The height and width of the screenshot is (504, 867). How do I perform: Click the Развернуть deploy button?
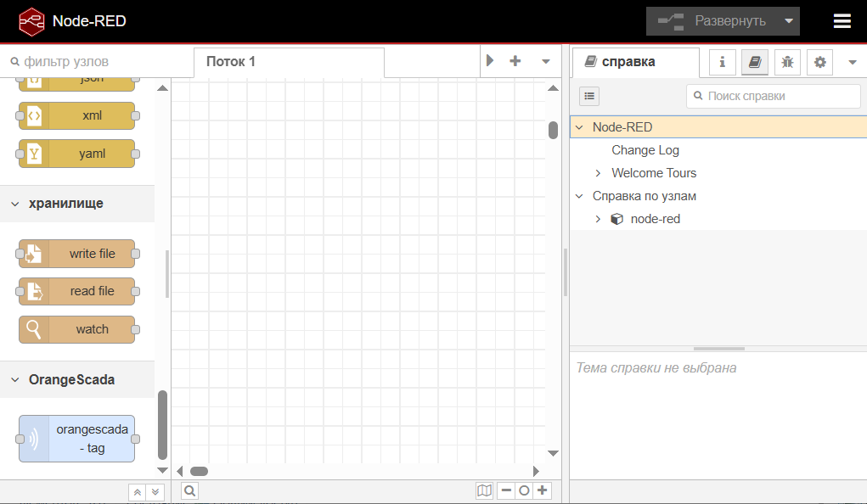[x=712, y=21]
